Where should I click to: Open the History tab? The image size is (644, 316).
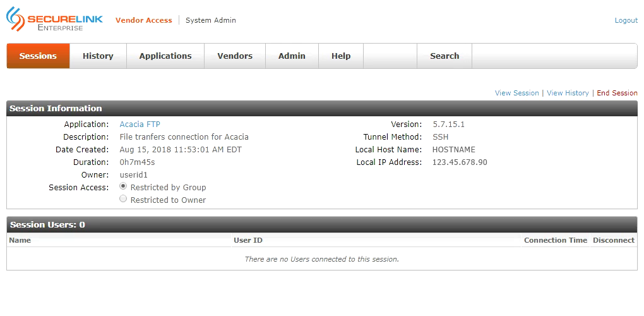(x=98, y=56)
